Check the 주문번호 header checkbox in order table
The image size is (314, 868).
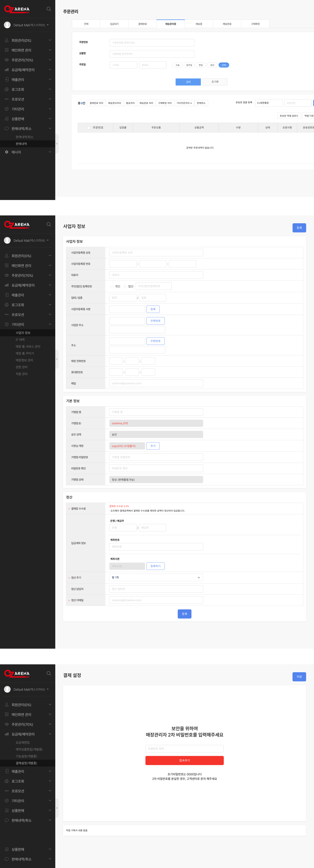[89, 128]
